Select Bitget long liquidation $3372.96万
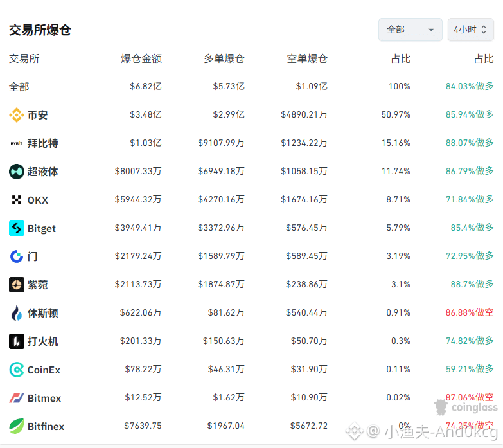The width and height of the screenshot is (503, 448). pos(222,228)
